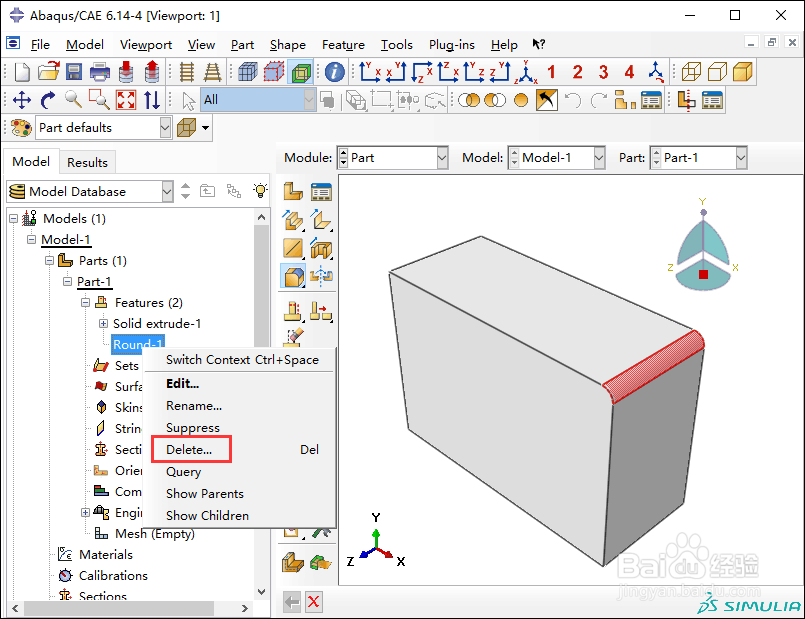Click the red X cancel procedure button

pyautogui.click(x=314, y=601)
